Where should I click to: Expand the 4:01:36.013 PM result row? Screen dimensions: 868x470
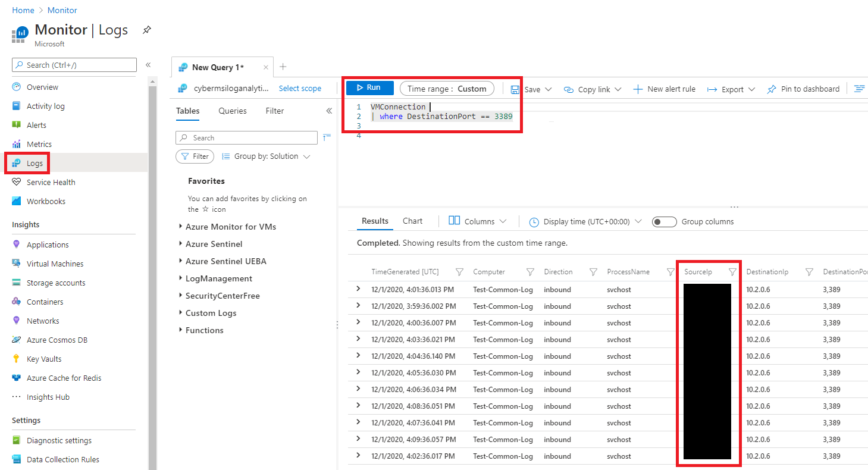358,289
